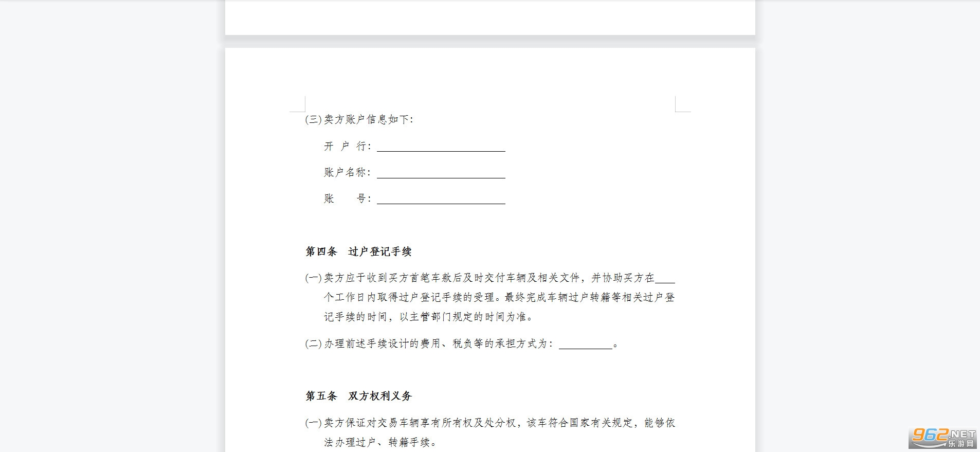This screenshot has width=980, height=452.
Task: Click the line 以主管部门规定的时间为准
Action: [x=429, y=317]
